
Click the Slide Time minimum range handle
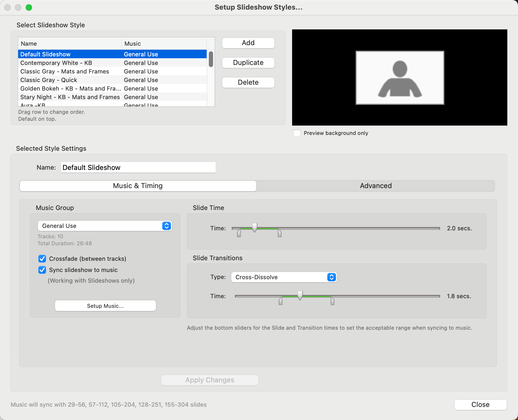pos(239,233)
